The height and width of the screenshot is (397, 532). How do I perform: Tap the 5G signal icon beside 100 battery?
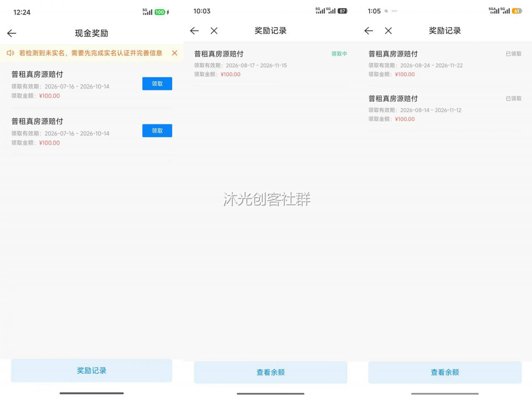[147, 12]
